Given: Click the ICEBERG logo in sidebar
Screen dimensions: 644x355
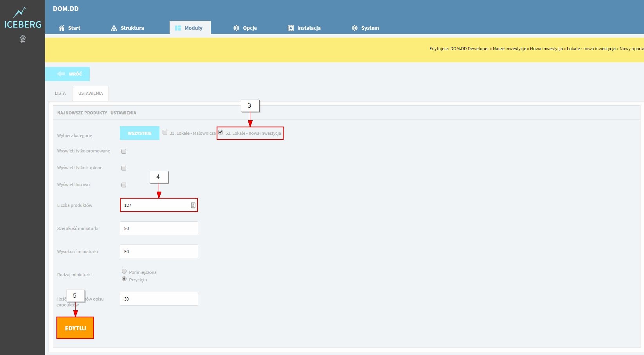Looking at the screenshot, I should pyautogui.click(x=22, y=18).
